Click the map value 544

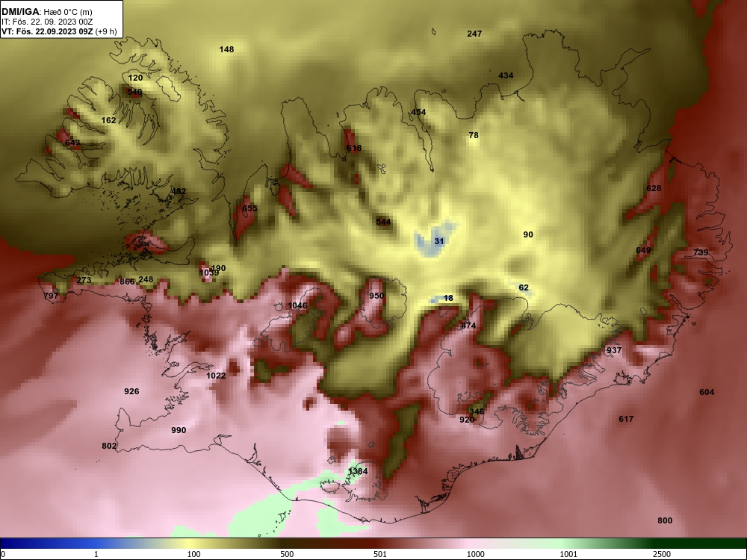[383, 222]
